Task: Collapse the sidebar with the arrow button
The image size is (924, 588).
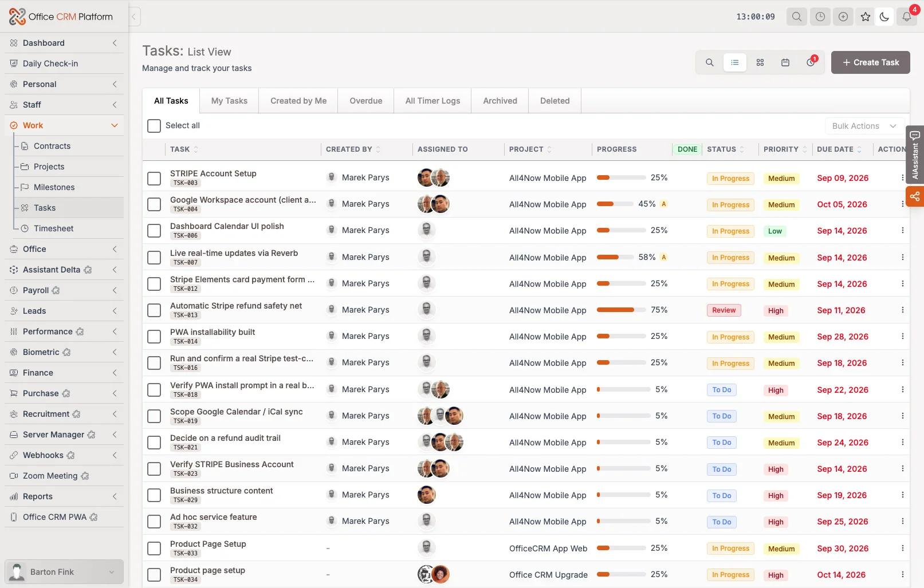Action: (x=134, y=17)
